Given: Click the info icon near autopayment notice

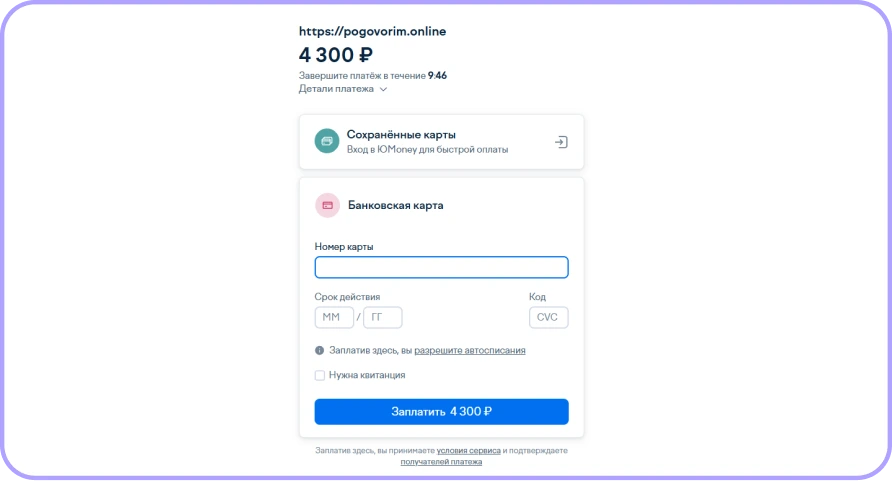Looking at the screenshot, I should click(x=320, y=351).
